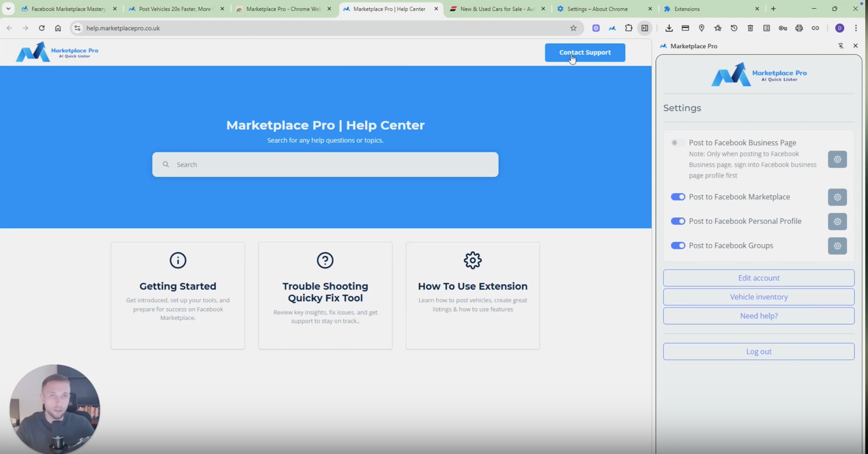This screenshot has width=868, height=454.
Task: Navigate back in browser history
Action: click(x=9, y=28)
